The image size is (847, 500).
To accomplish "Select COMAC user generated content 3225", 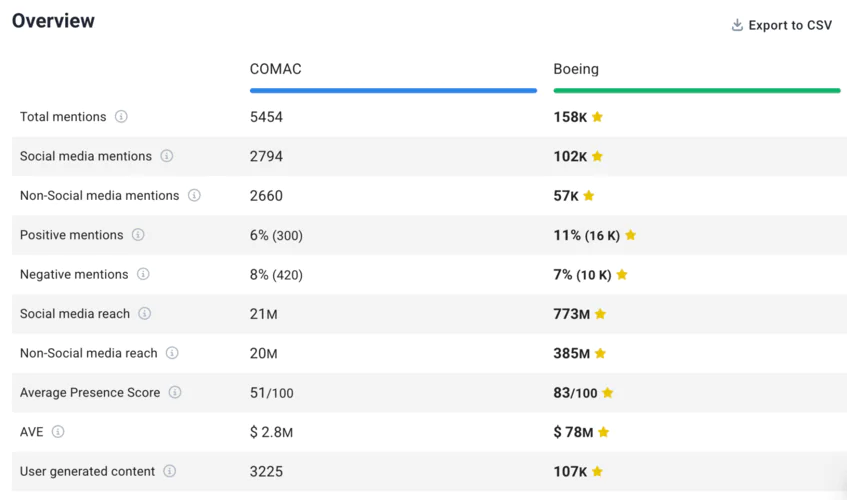I will pos(266,472).
